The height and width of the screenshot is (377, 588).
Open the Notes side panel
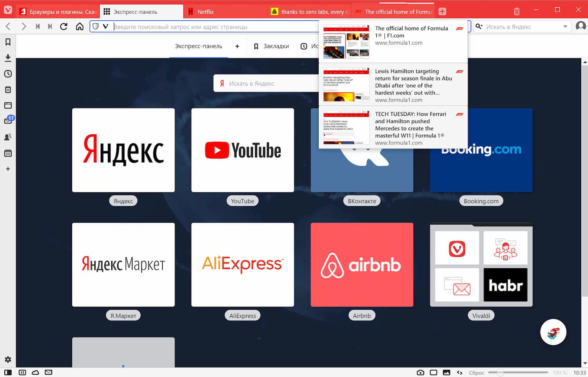pos(8,90)
